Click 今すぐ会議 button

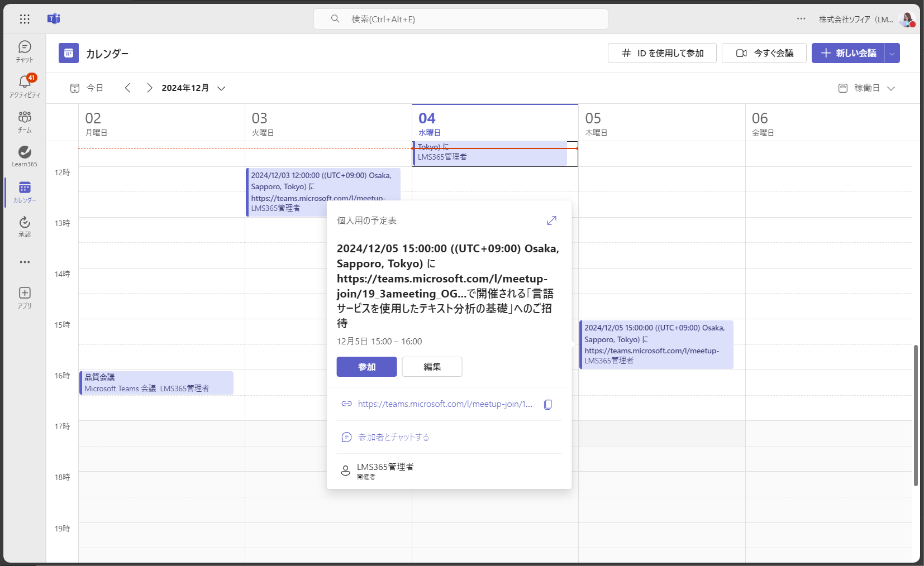pos(764,53)
